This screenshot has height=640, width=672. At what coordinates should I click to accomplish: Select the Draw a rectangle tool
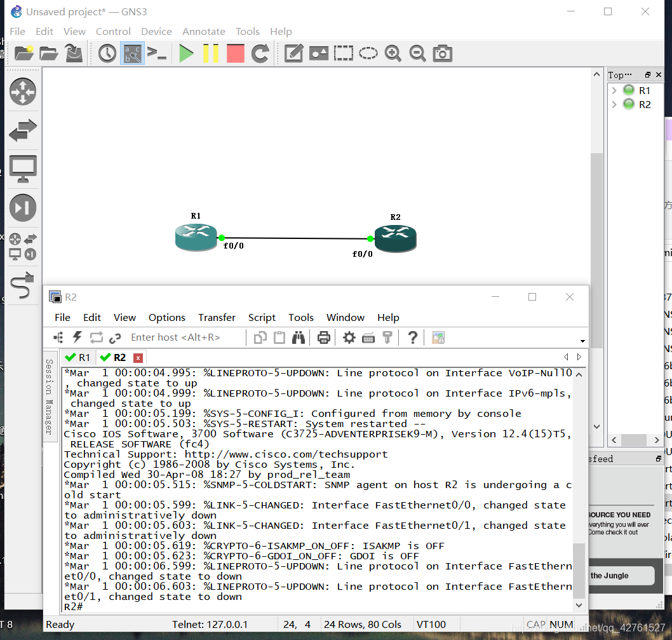344,53
